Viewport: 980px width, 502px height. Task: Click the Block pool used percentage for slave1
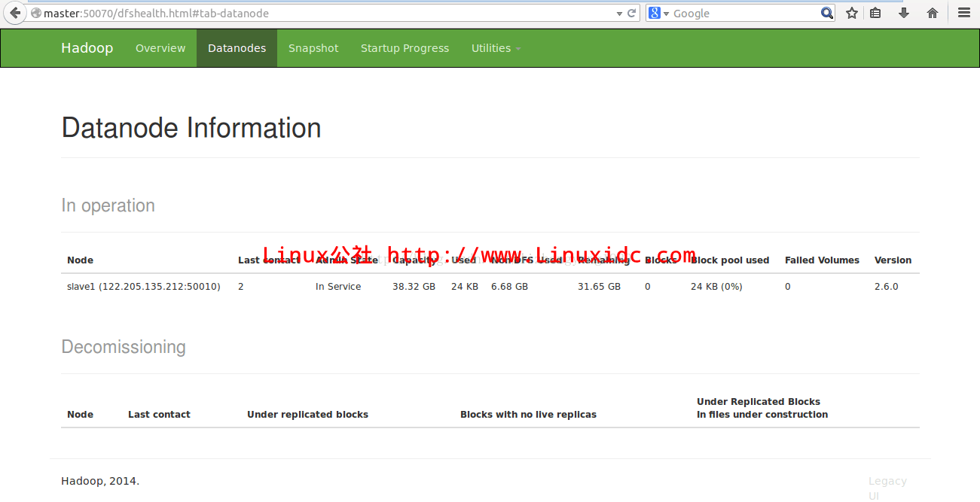pos(716,286)
